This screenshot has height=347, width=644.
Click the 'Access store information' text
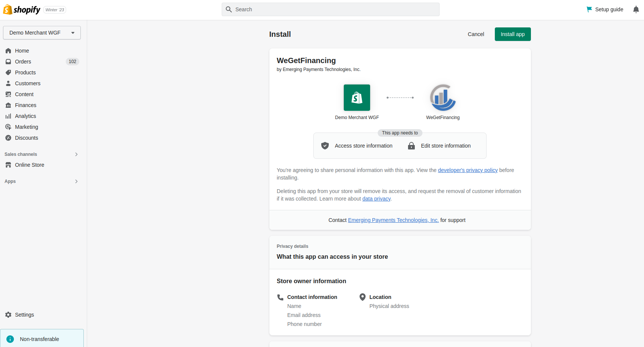click(x=364, y=146)
